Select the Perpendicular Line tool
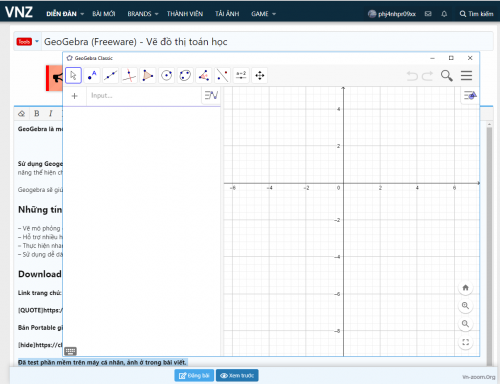The height and width of the screenshot is (384, 500). [129, 75]
